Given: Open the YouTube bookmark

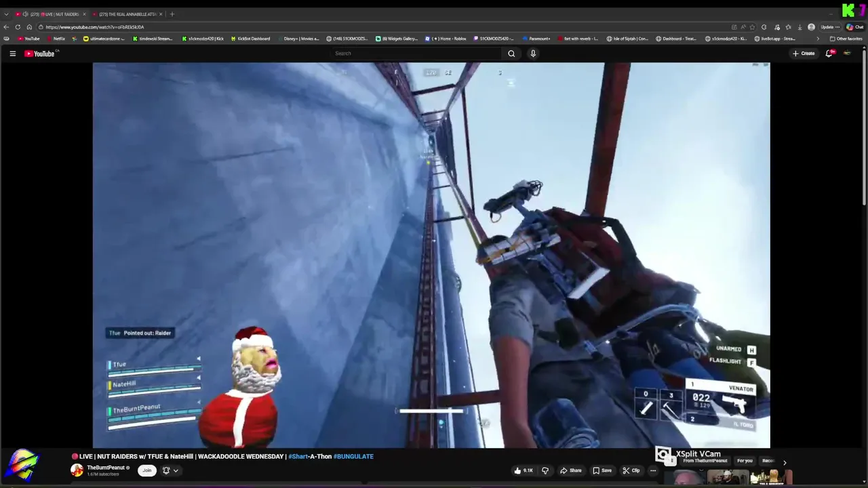Looking at the screenshot, I should (28, 39).
